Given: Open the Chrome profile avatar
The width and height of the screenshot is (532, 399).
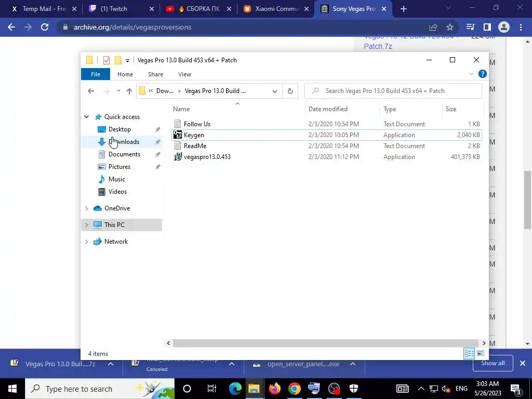Looking at the screenshot, I should (x=504, y=27).
